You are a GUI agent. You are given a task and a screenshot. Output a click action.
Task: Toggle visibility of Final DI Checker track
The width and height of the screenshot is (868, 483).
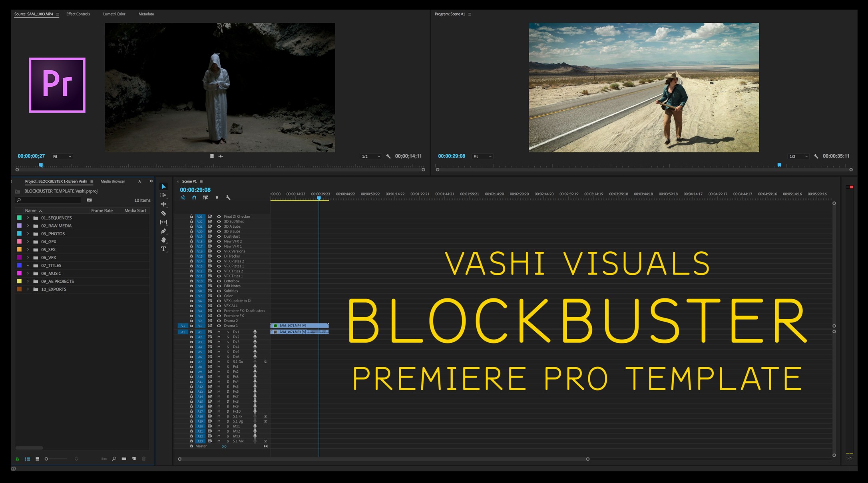219,217
